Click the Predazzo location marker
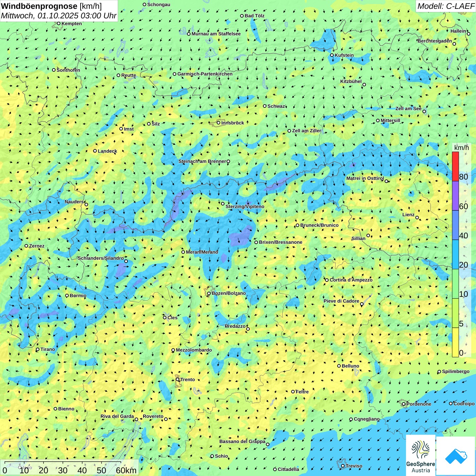 [248, 329]
